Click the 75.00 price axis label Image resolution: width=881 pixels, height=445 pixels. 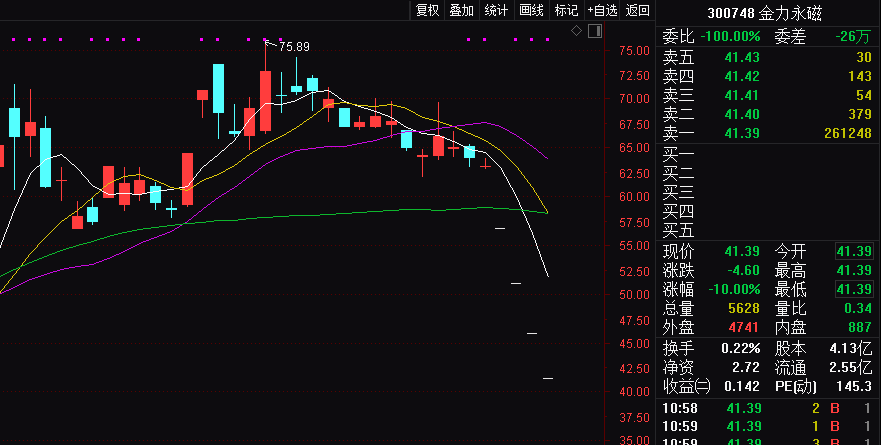click(x=634, y=51)
